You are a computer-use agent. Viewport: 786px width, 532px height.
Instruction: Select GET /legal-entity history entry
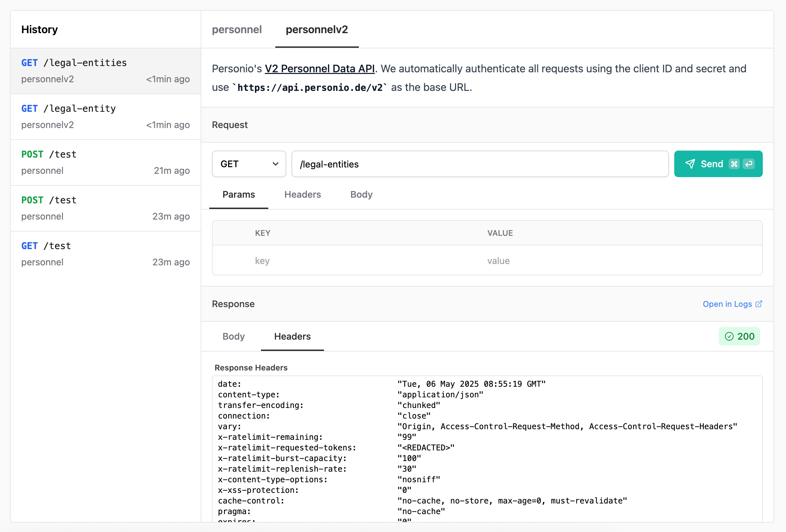pos(105,117)
